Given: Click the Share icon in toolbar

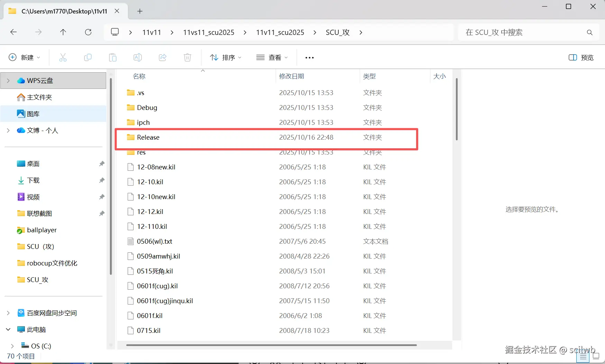Looking at the screenshot, I should [163, 57].
